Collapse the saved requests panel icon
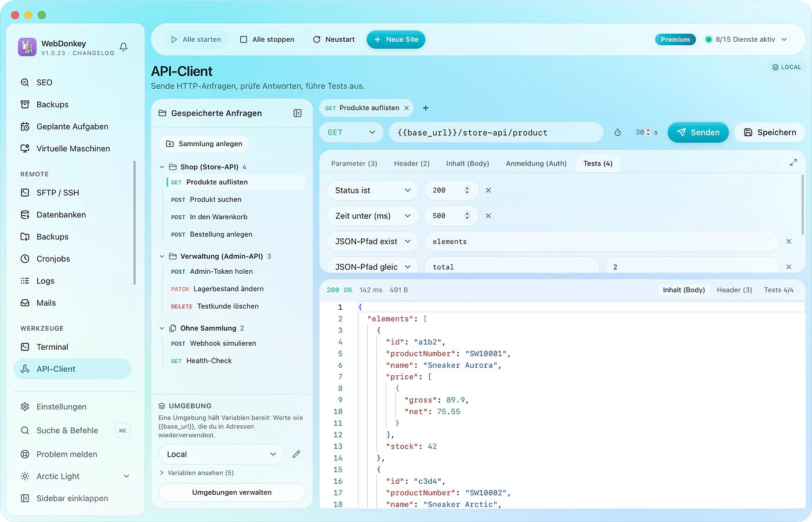Viewport: 812px width, 522px height. tap(298, 113)
